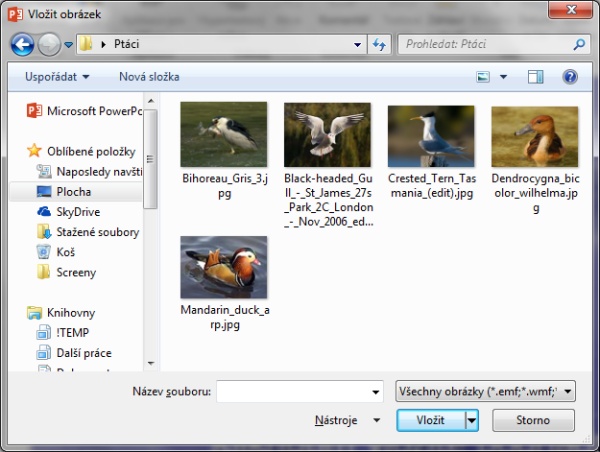The width and height of the screenshot is (600, 452).
Task: Open Stažené soubory folder
Action: point(88,232)
